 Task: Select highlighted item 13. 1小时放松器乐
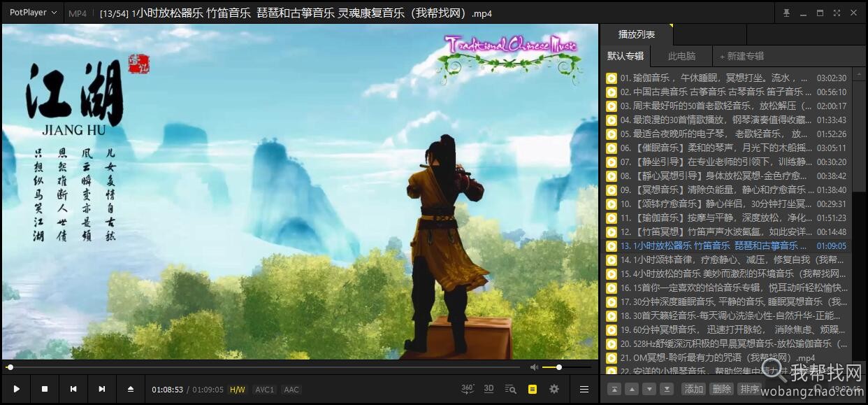[x=726, y=246]
